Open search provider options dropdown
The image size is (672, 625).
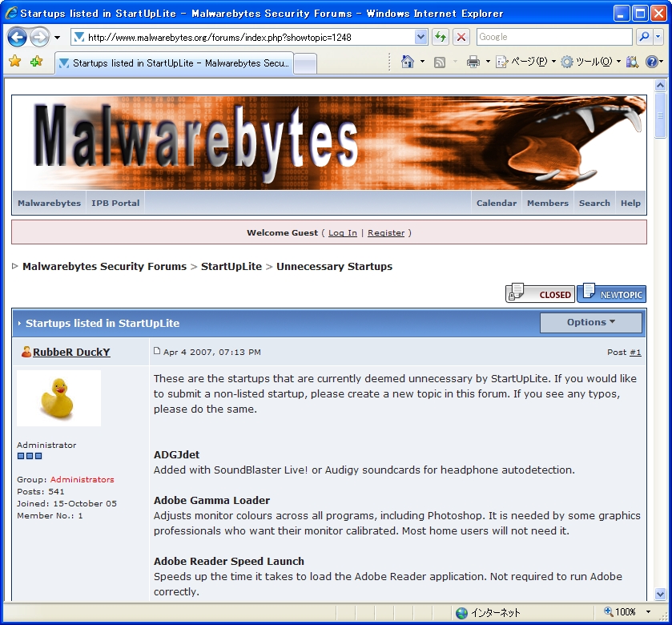[x=658, y=38]
